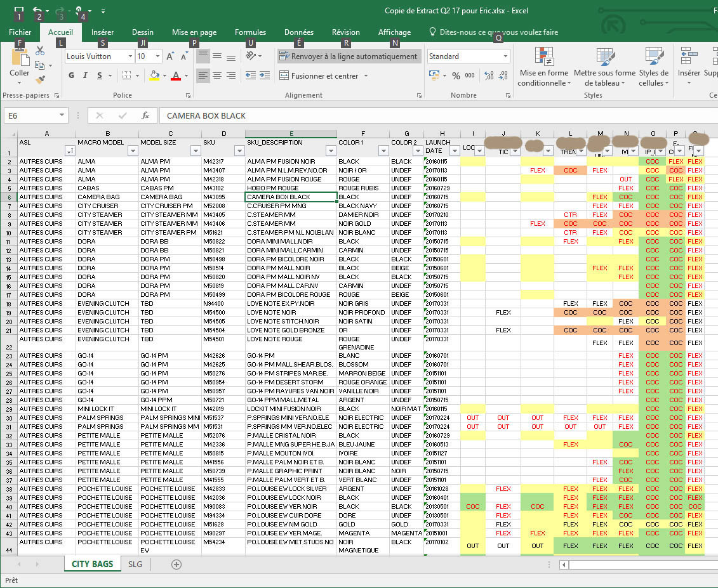Toggle underline S formatting

pos(100,75)
